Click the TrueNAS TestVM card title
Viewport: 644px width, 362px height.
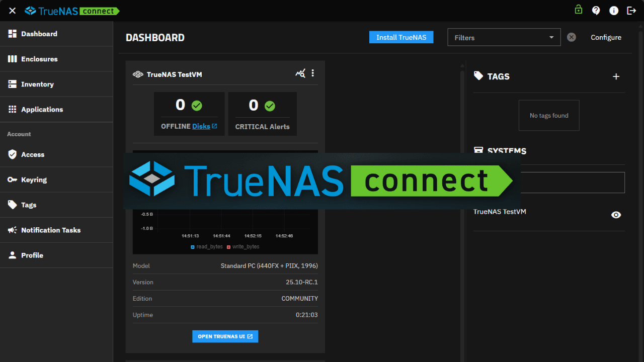click(174, 74)
